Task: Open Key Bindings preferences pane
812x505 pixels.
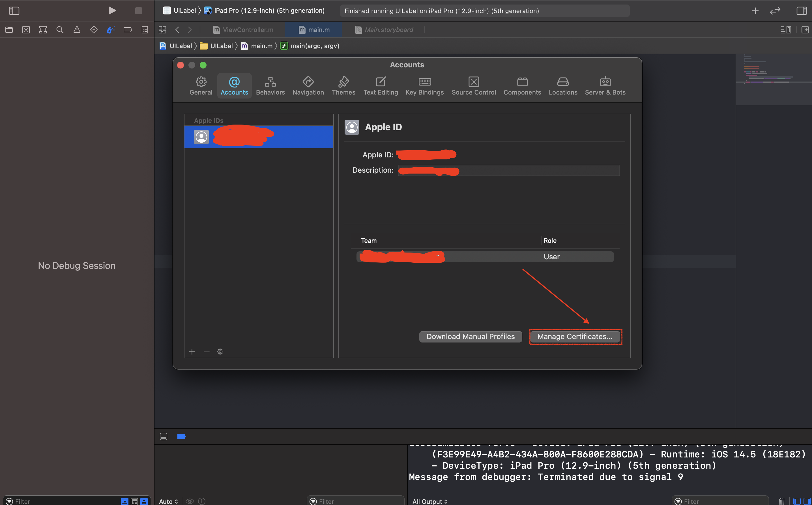Action: 424,86
